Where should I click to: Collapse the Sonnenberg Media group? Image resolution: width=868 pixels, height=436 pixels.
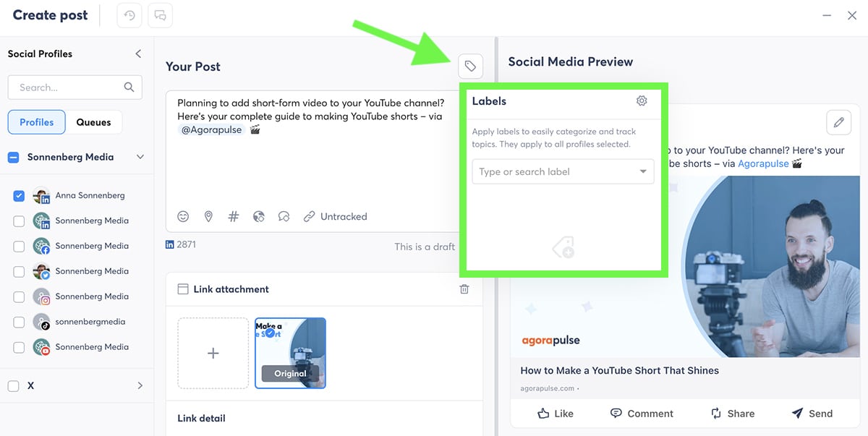pos(140,157)
